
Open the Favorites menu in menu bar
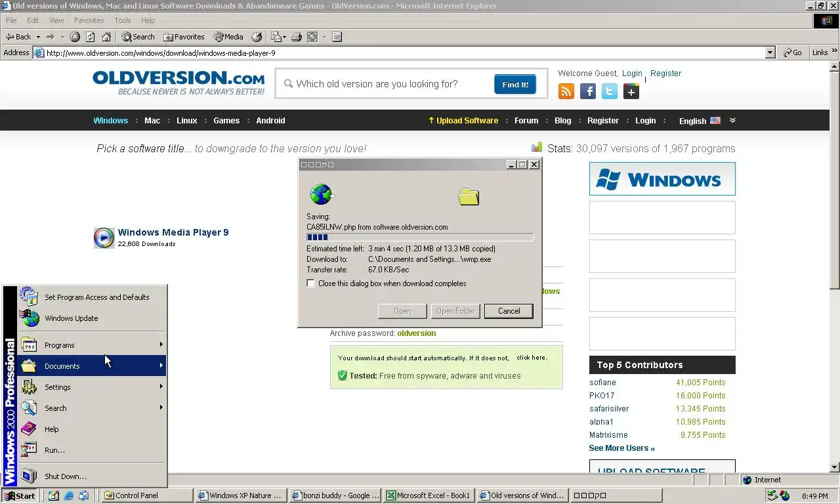(89, 20)
